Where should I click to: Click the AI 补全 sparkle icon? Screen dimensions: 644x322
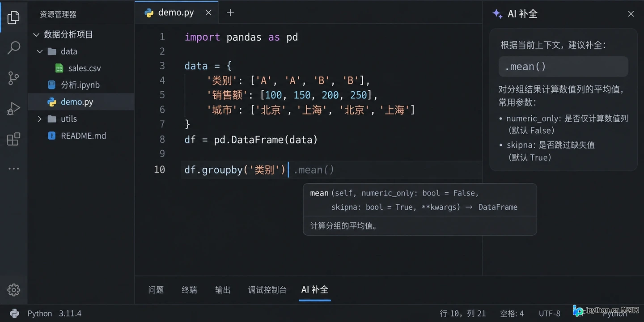click(497, 14)
